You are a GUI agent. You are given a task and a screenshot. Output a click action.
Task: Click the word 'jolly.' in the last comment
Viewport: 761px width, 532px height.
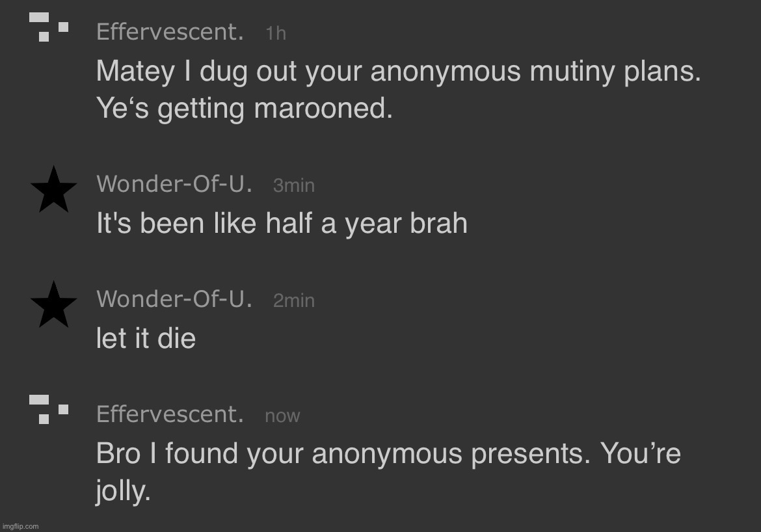123,492
